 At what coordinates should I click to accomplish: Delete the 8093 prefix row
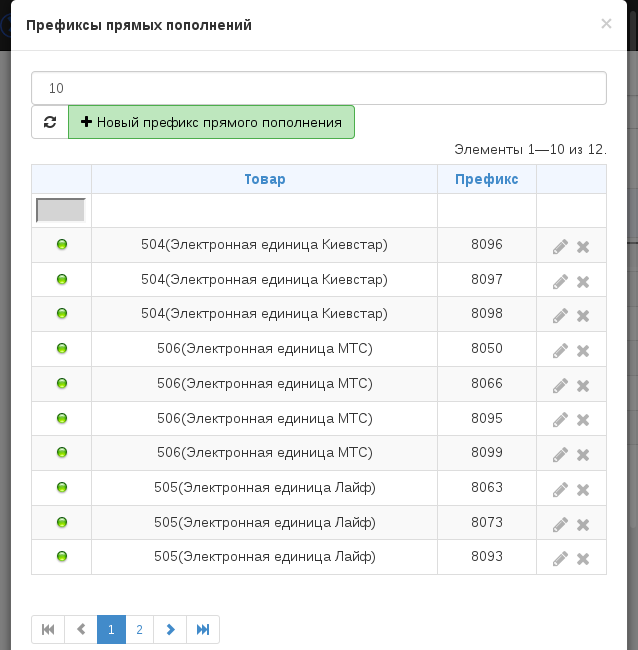click(583, 559)
